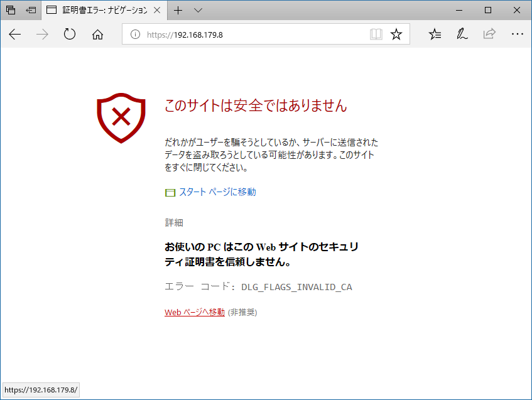The image size is (532, 400).
Task: Add page to favorites star icon
Action: point(396,35)
